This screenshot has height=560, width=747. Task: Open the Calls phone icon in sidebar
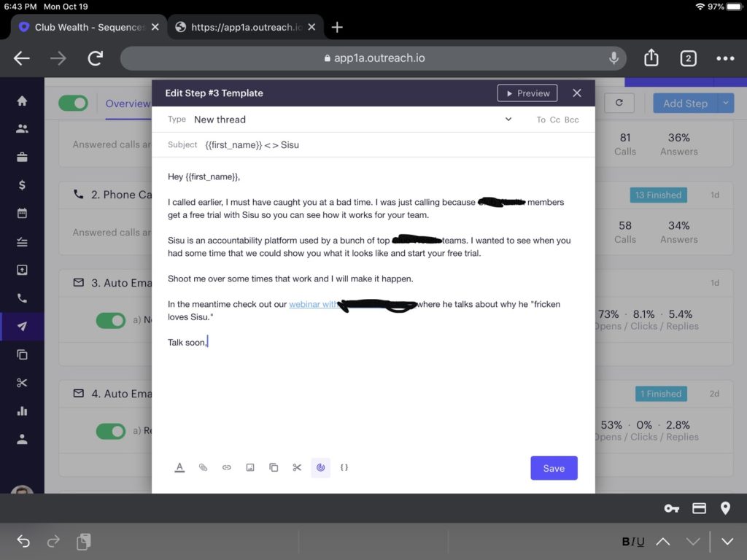[22, 298]
